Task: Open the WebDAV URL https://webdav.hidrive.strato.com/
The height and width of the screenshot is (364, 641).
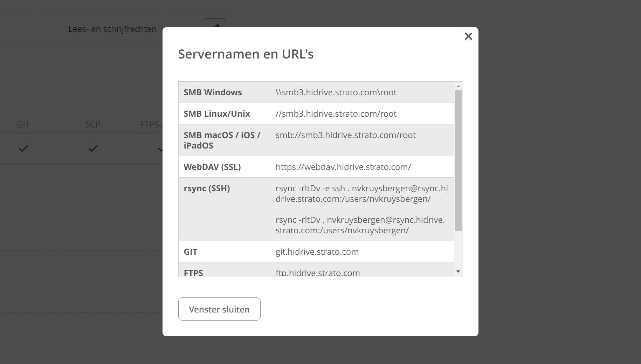Action: [x=344, y=167]
